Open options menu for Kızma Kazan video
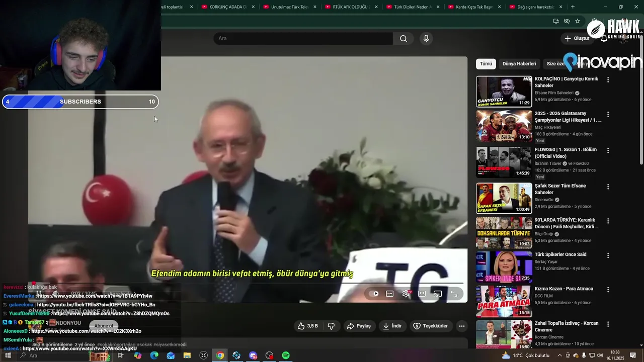 click(x=608, y=290)
